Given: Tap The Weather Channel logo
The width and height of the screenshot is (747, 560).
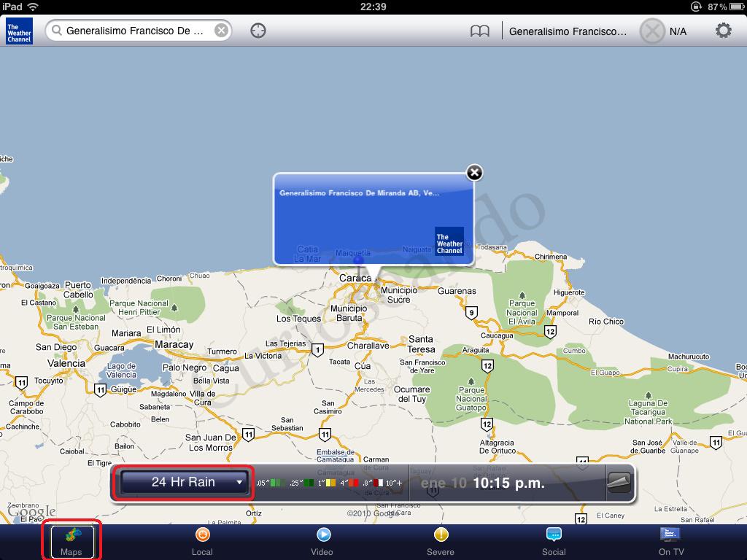Looking at the screenshot, I should tap(18, 31).
